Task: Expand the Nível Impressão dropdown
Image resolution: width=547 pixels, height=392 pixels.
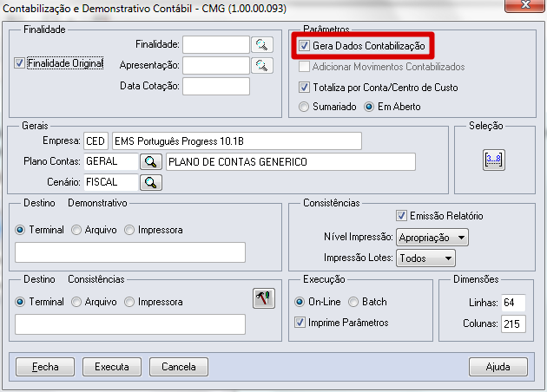Action: (432, 238)
